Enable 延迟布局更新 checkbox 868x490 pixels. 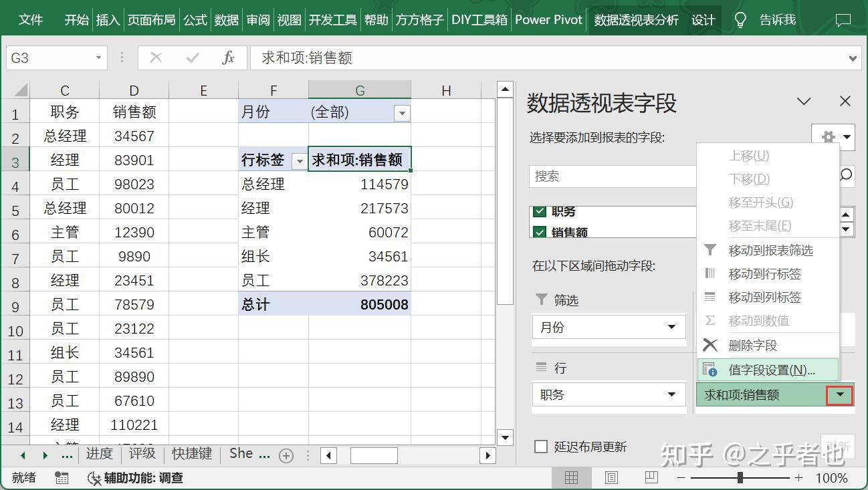pyautogui.click(x=539, y=447)
